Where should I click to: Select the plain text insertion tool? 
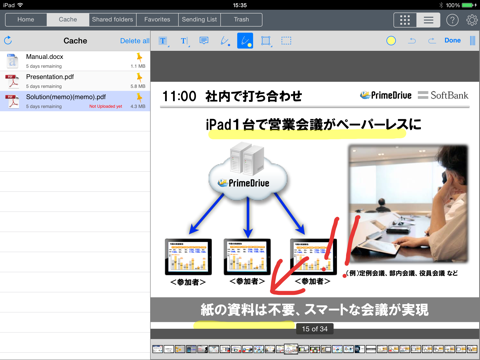[184, 41]
